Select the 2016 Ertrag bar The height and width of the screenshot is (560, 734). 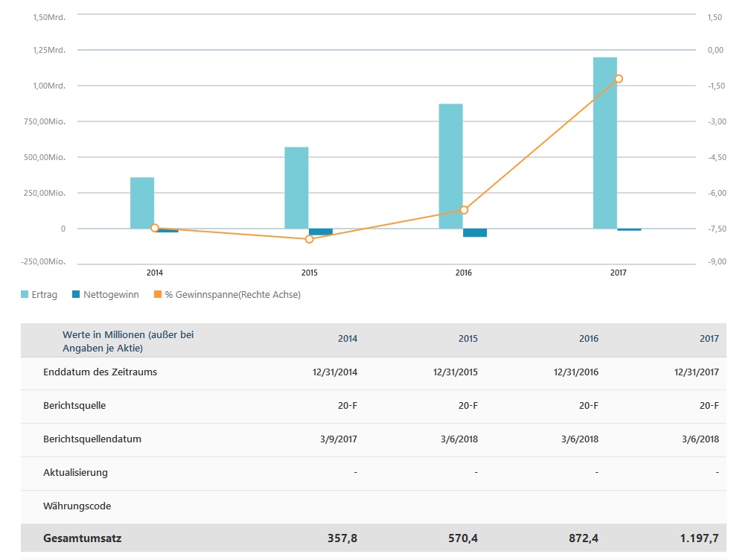click(x=450, y=166)
